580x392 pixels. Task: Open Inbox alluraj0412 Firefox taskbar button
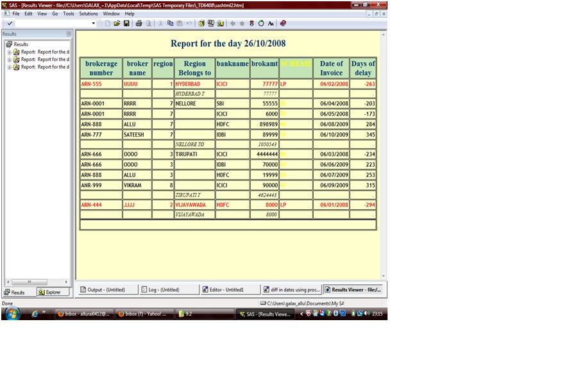84,314
